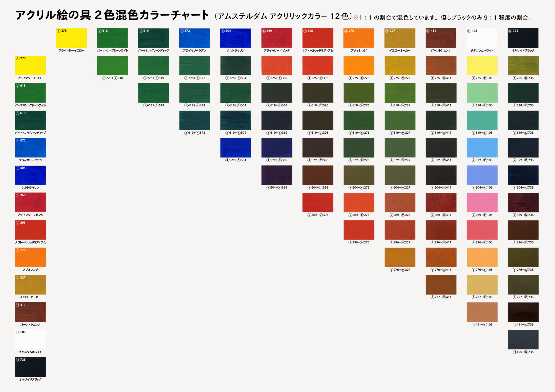The image size is (555, 392).
Task: Pick the ⑥369+⑦396 red swatch
Action: (318, 202)
